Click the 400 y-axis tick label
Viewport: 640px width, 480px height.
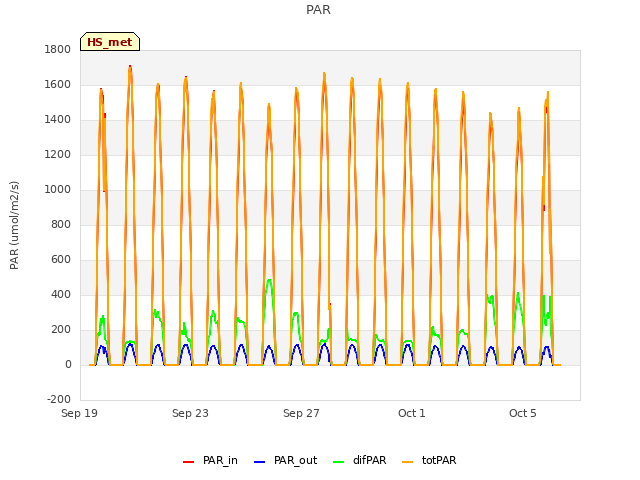point(61,295)
